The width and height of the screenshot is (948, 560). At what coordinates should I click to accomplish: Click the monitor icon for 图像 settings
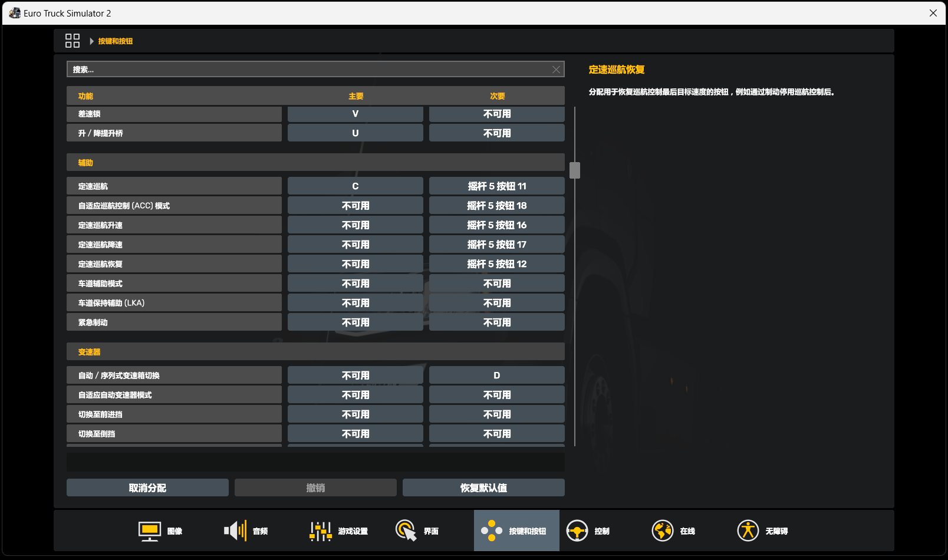pyautogui.click(x=150, y=531)
